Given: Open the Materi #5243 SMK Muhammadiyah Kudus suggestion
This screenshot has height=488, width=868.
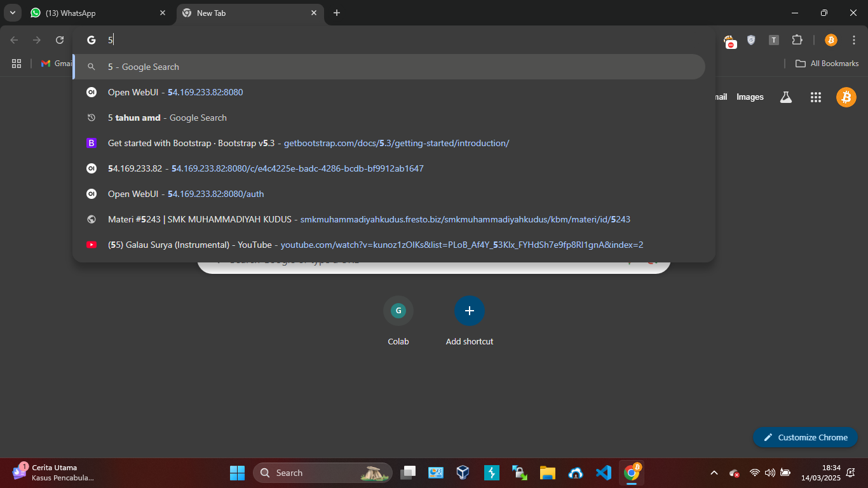Looking at the screenshot, I should 389,219.
